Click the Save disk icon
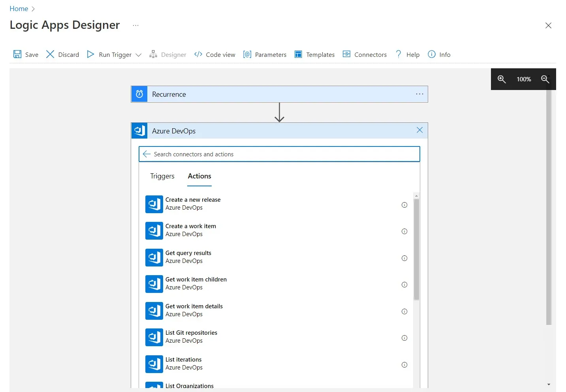 pos(17,54)
